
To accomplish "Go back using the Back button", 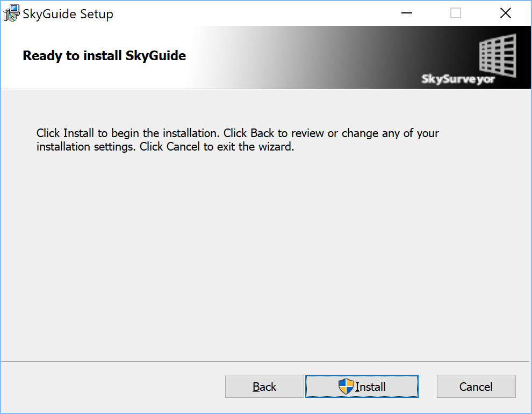I will click(264, 386).
